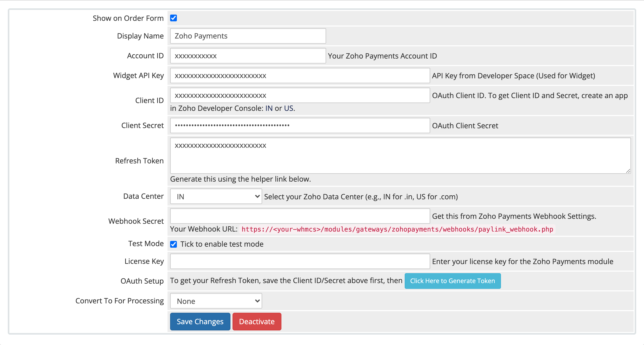Click the 'Refresh Token' field label
Image resolution: width=644 pixels, height=345 pixels.
(x=139, y=161)
